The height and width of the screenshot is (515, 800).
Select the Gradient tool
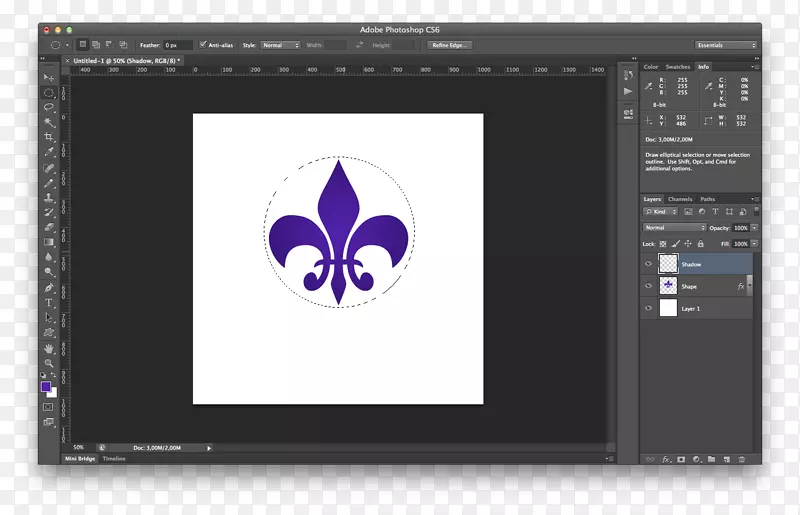coord(48,242)
